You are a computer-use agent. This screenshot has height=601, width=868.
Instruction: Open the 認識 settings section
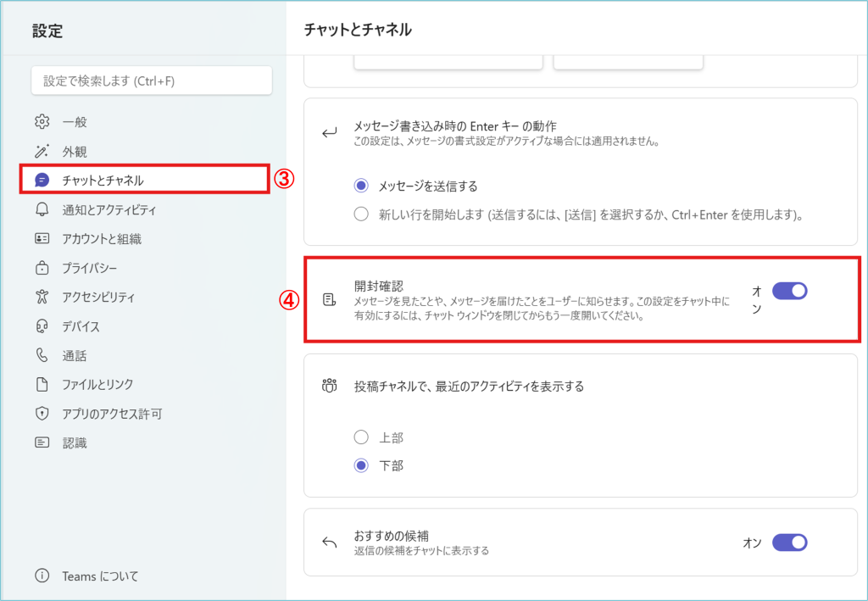(75, 442)
